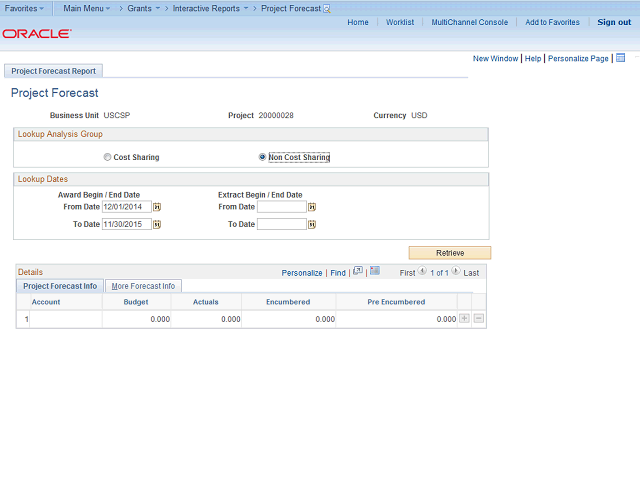Open the Help link
Viewport: 640px width, 480px height.
[x=533, y=59]
